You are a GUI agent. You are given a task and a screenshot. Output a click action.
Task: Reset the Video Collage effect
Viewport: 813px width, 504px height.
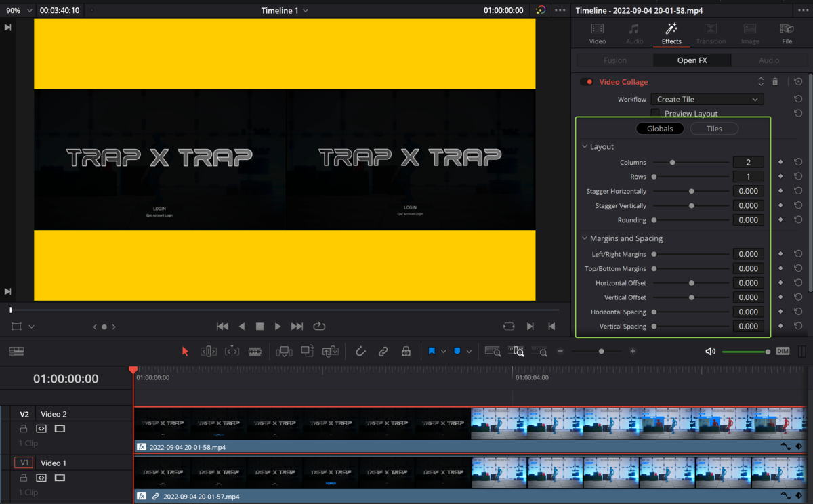[x=798, y=82]
